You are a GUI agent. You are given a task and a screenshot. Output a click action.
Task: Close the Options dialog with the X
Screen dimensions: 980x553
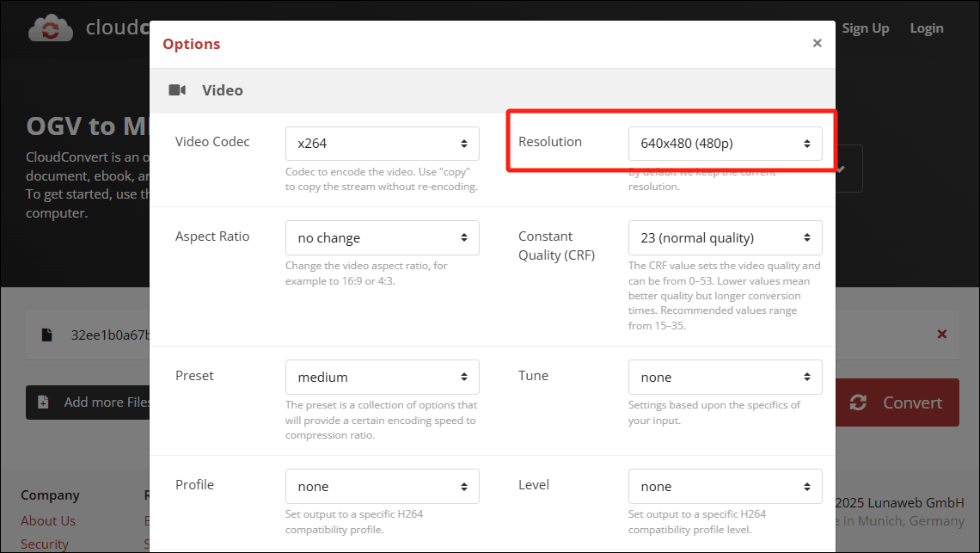click(x=817, y=43)
